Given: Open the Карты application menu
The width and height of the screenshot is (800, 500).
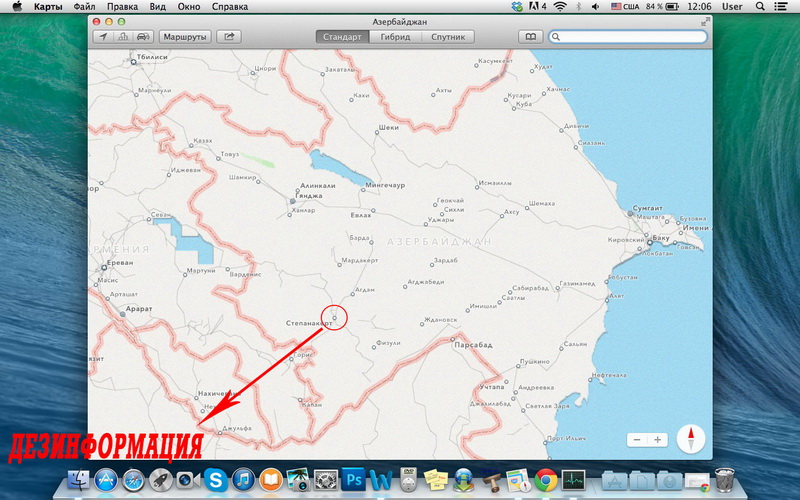Looking at the screenshot, I should [48, 7].
